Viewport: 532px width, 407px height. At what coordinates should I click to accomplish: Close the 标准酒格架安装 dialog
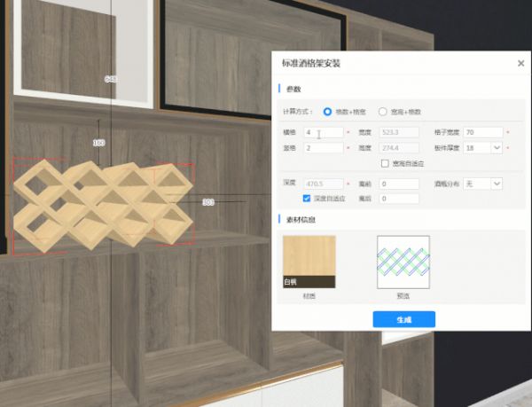point(520,64)
